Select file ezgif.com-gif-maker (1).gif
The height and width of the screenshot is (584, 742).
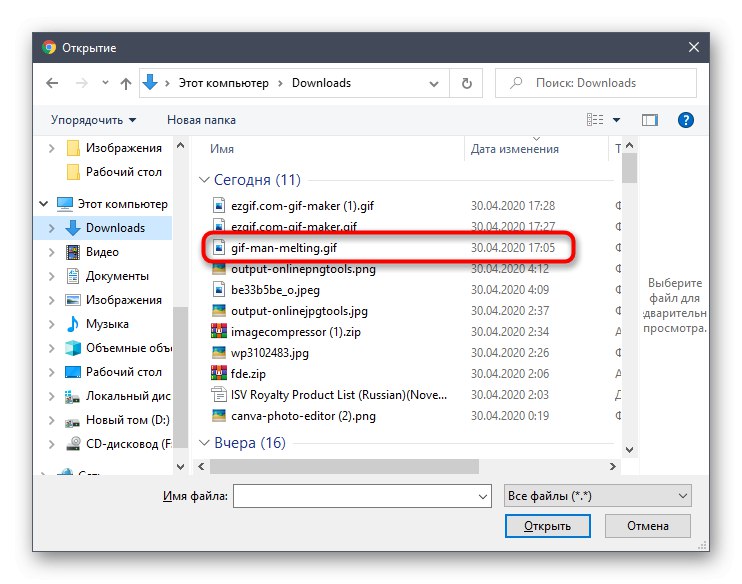302,206
